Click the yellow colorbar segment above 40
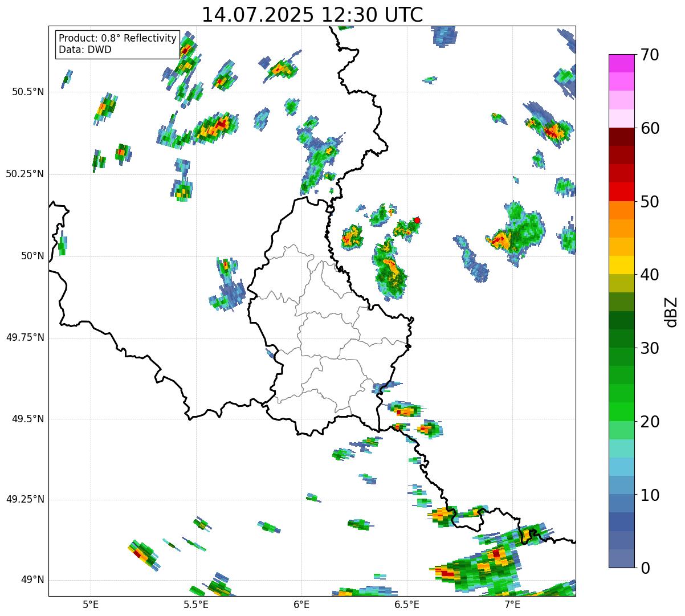Viewport: 685px width, 616px height. [621, 265]
